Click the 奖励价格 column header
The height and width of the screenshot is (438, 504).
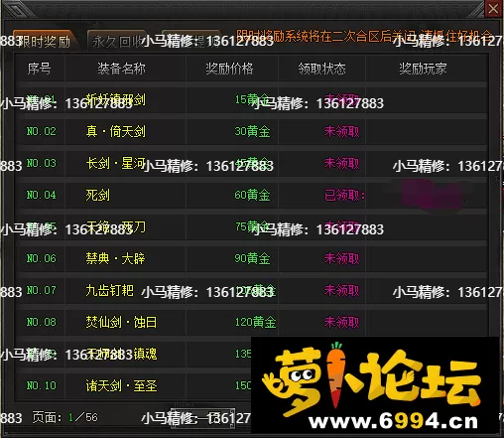(x=229, y=69)
